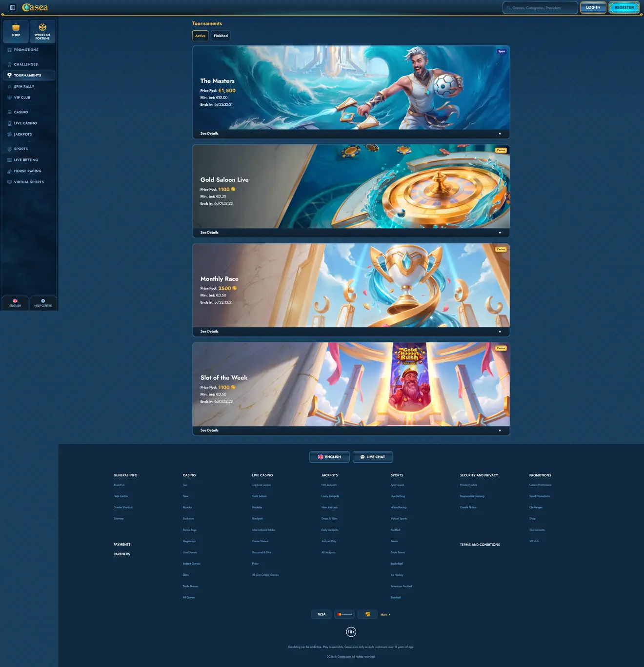Open the Monthly Race trophy banner
The width and height of the screenshot is (644, 667).
(x=351, y=286)
